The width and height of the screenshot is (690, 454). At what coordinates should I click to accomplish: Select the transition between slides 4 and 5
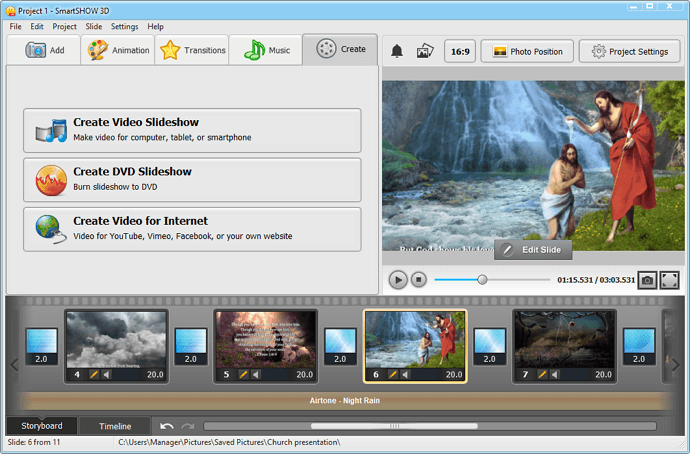191,346
